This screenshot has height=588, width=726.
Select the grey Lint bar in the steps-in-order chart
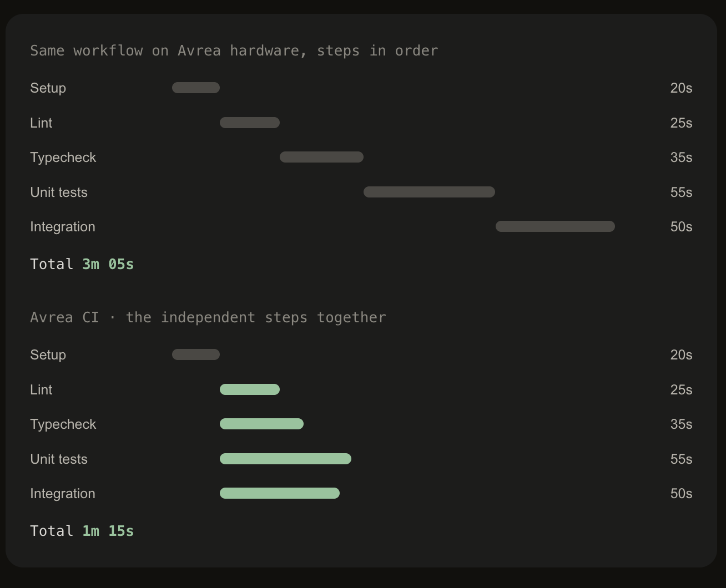250,123
